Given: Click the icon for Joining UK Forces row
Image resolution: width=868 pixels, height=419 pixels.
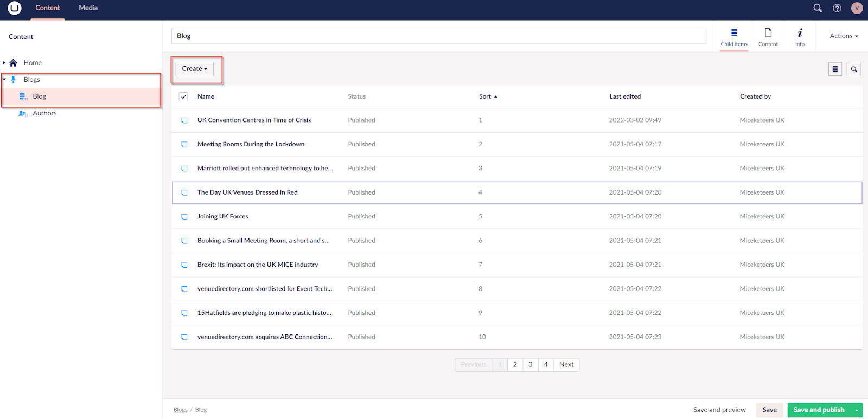Looking at the screenshot, I should (x=184, y=217).
